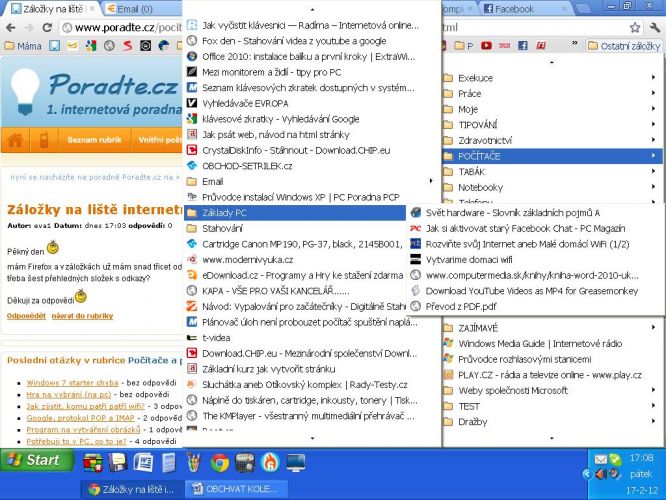Click the flame icon in the quick launch
Screen dimensions: 666x500
(x=270, y=462)
